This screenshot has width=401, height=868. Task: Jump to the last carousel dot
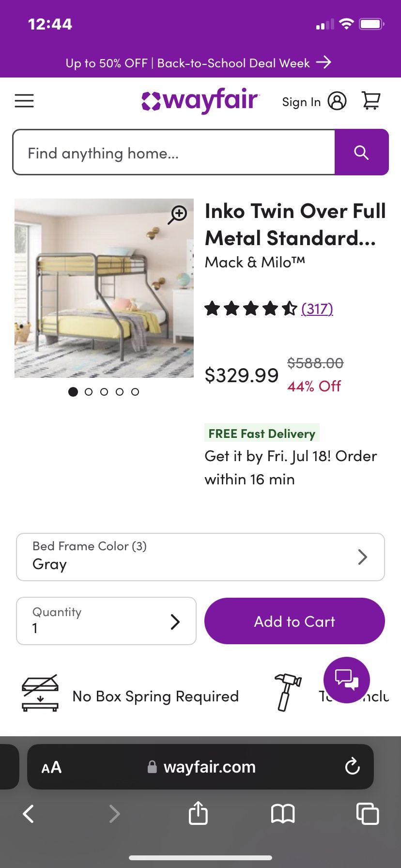135,392
